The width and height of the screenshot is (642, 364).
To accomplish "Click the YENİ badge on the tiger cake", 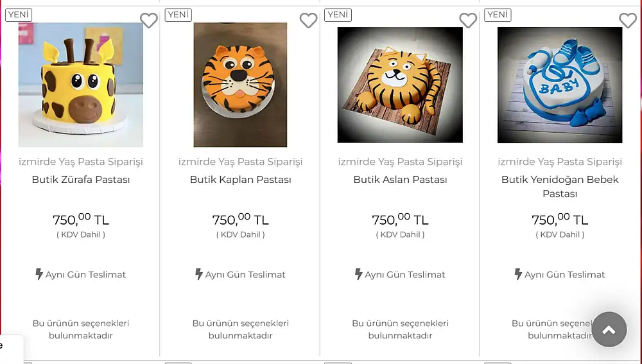I will [x=178, y=15].
